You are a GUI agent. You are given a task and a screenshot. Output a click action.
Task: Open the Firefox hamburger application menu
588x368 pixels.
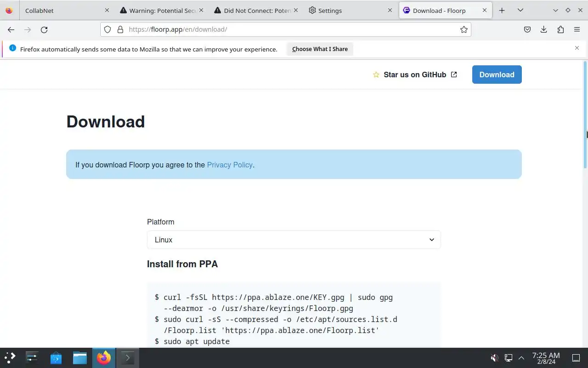pyautogui.click(x=577, y=29)
